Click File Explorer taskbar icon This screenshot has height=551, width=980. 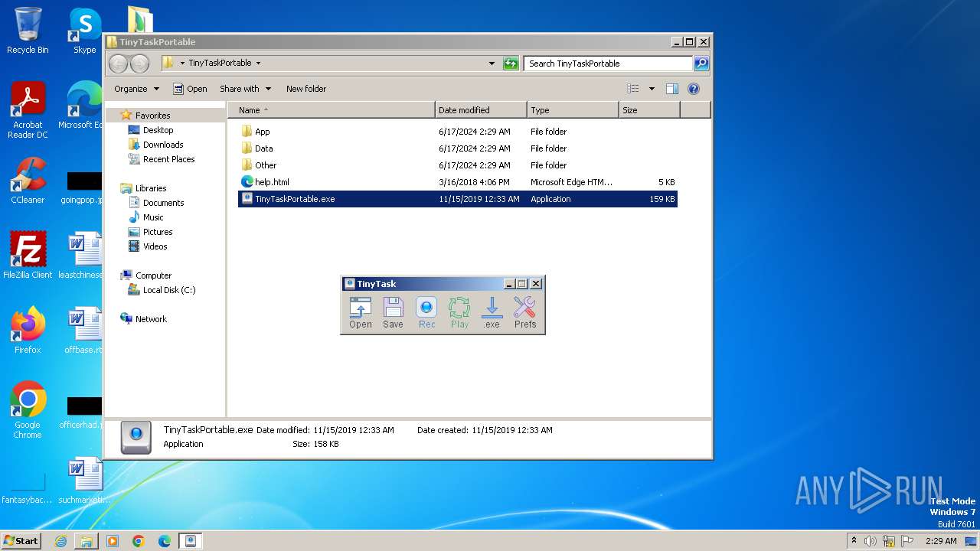(x=87, y=541)
